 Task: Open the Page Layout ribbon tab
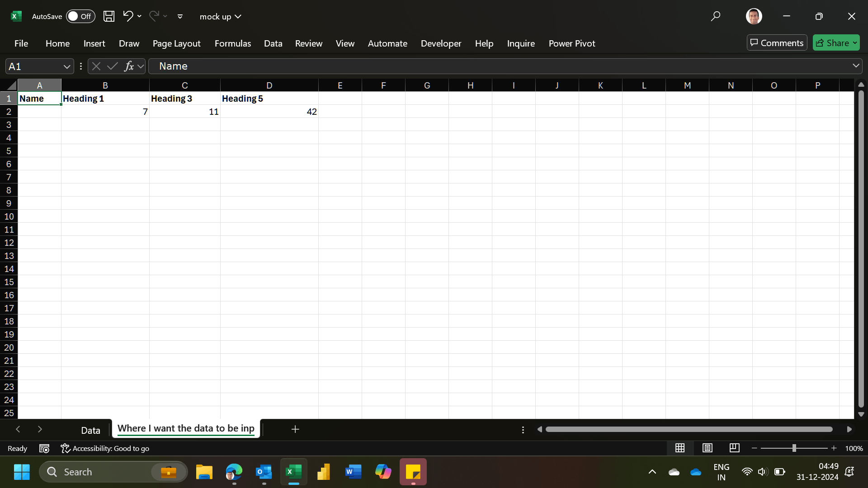point(176,43)
